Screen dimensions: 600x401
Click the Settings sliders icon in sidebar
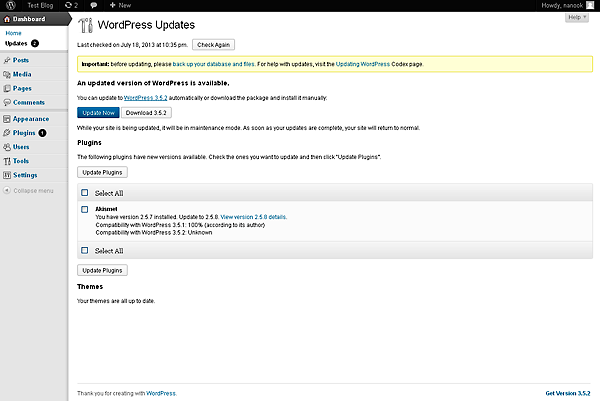7,175
